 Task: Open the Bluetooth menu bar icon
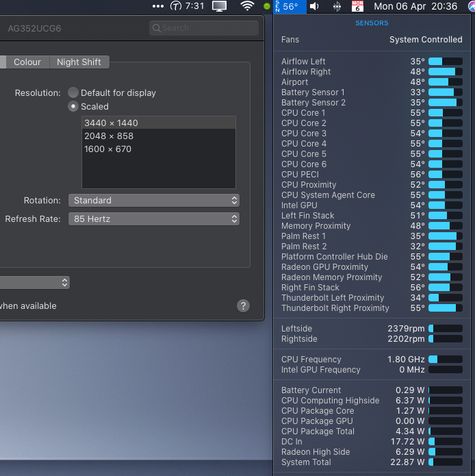337,6
